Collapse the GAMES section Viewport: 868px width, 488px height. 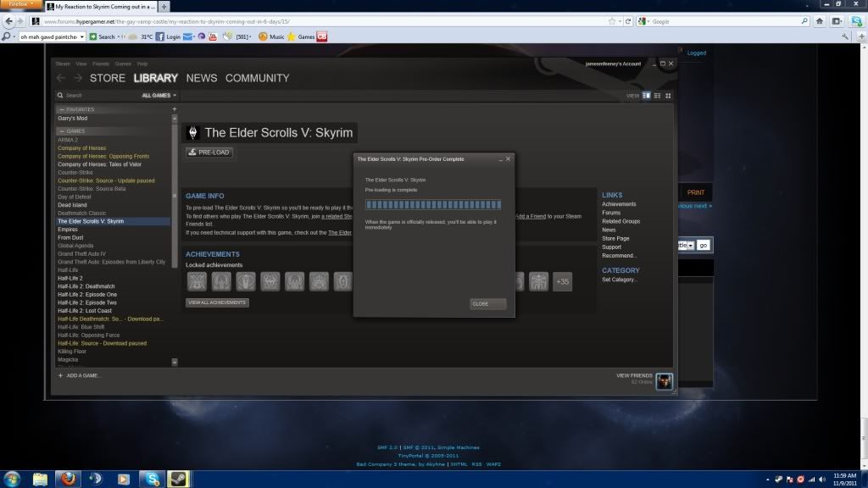[x=62, y=131]
